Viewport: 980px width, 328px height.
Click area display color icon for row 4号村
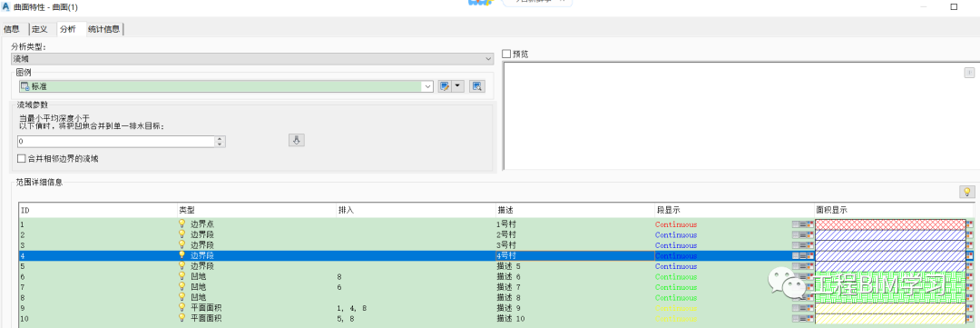970,255
